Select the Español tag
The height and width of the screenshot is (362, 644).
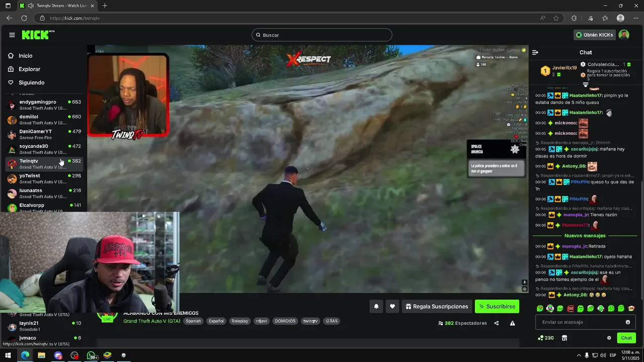click(216, 321)
